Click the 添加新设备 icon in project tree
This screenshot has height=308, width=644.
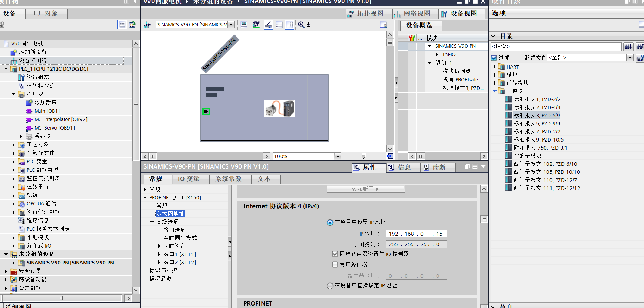(14, 52)
